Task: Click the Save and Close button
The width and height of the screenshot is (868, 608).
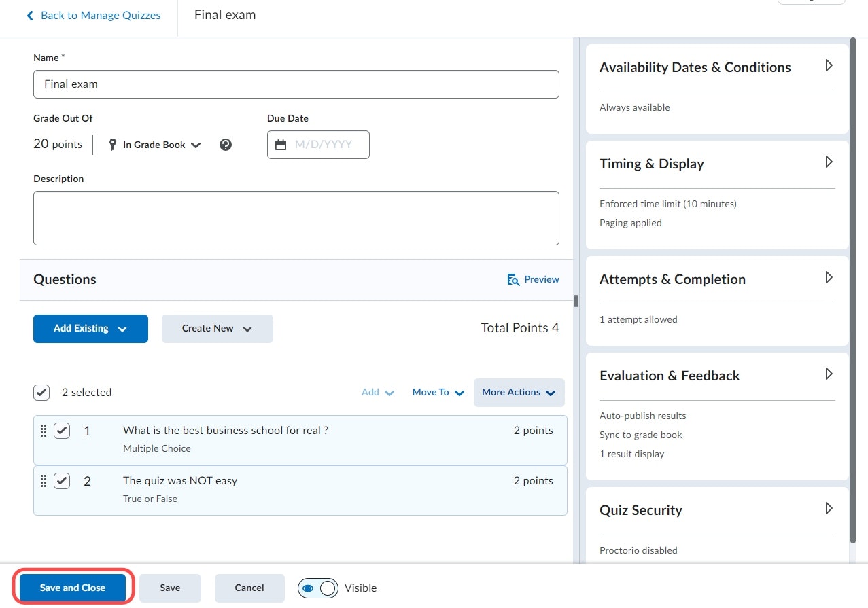Action: [73, 588]
